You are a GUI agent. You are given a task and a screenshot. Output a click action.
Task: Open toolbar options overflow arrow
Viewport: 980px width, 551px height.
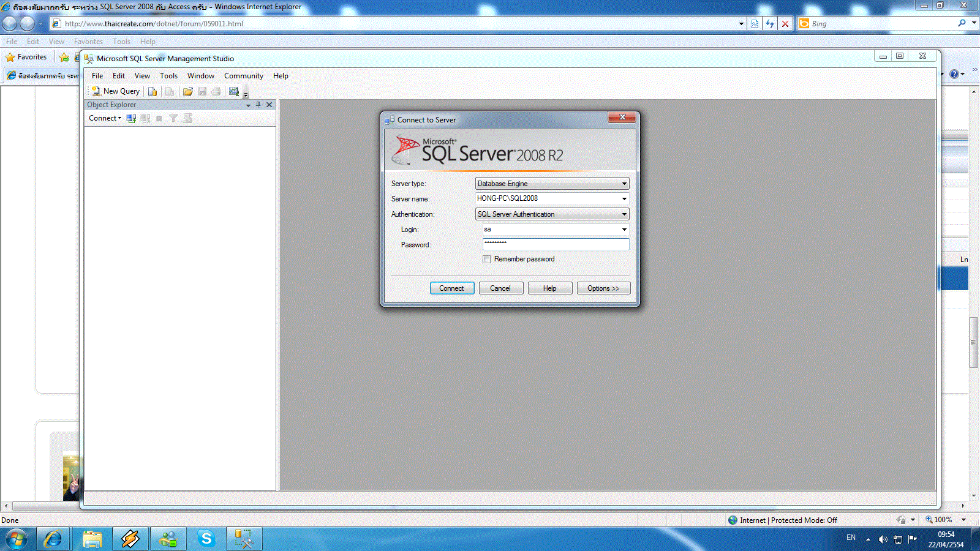(246, 94)
